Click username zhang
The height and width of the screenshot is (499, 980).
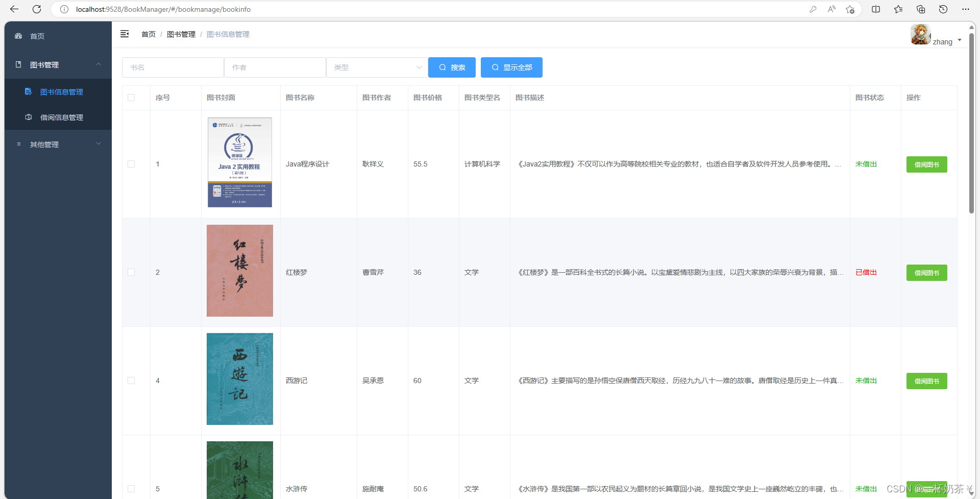point(943,42)
